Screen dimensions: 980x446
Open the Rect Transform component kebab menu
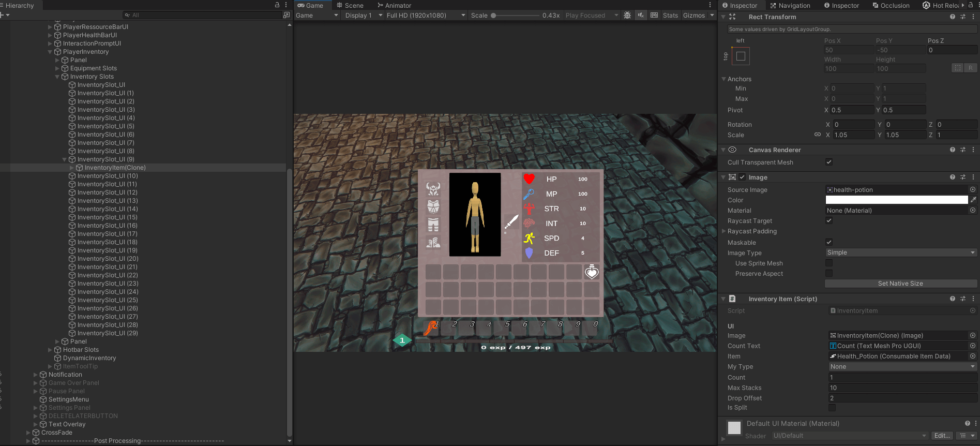pos(973,17)
